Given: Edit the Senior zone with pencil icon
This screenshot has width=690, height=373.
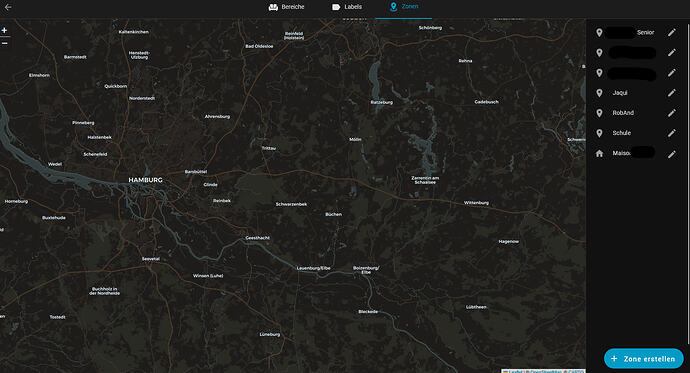Looking at the screenshot, I should 672,33.
